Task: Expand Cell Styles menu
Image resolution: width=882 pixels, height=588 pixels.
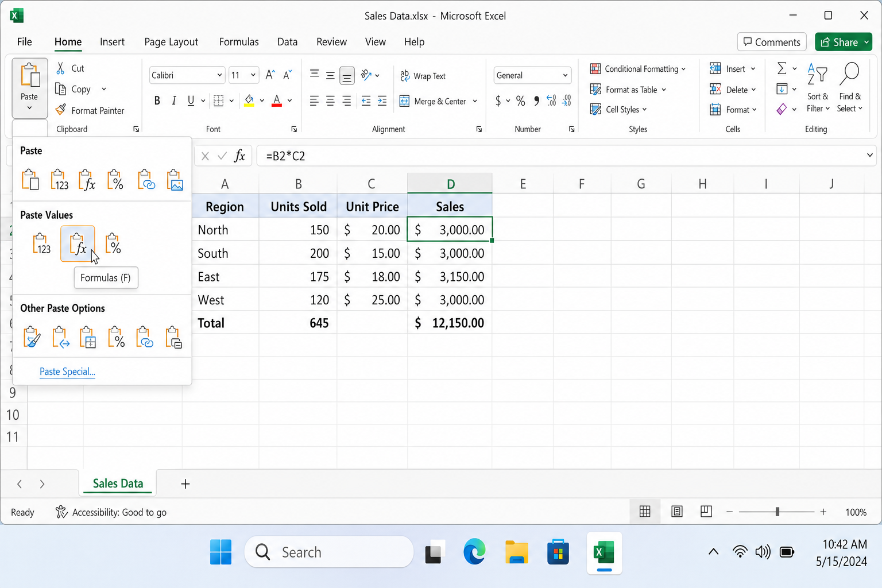Action: click(x=618, y=109)
